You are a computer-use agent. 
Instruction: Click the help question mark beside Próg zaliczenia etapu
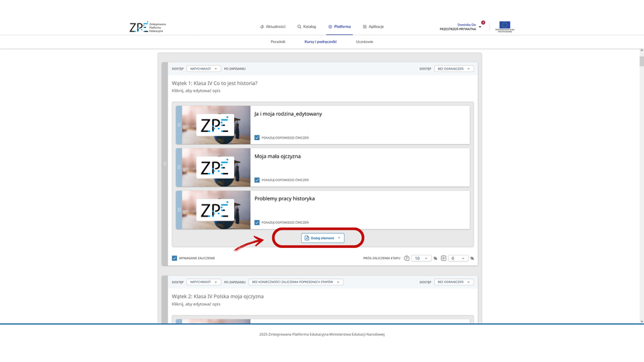[407, 258]
